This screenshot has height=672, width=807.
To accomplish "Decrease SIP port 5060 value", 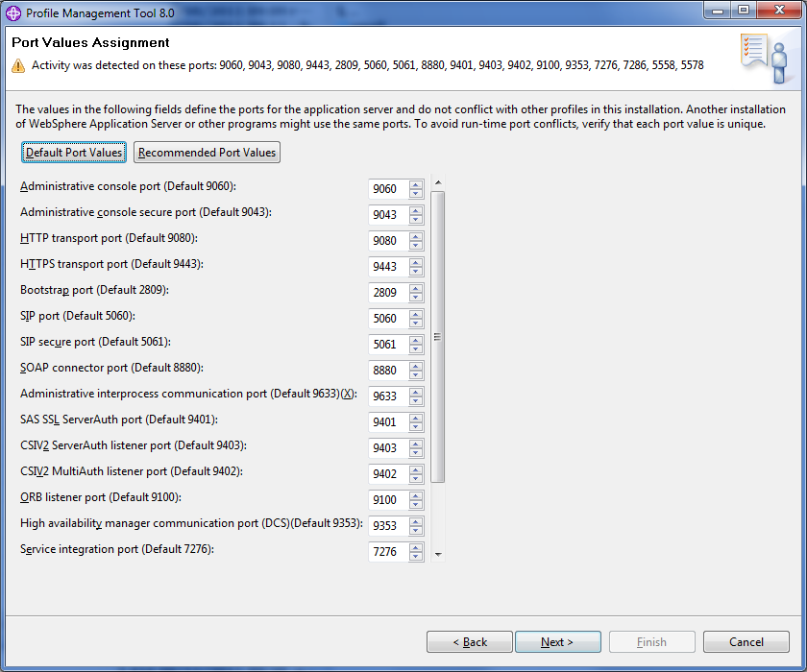I will [x=416, y=323].
